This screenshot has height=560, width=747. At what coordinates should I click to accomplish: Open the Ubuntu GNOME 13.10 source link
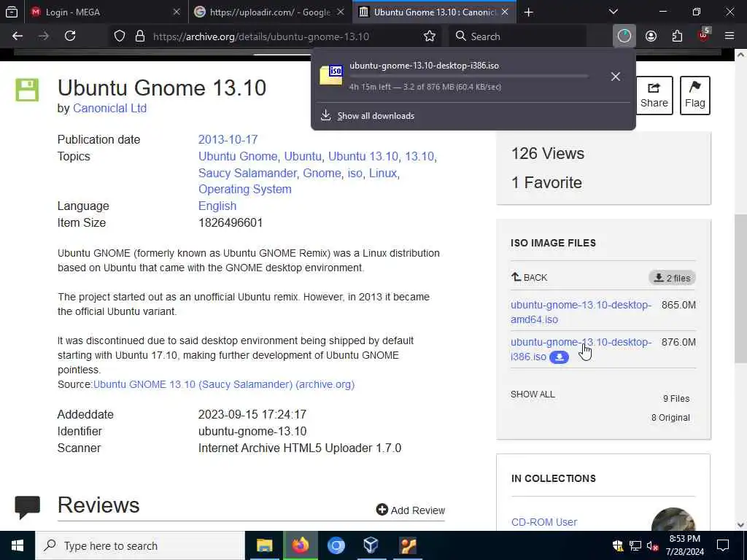click(224, 384)
